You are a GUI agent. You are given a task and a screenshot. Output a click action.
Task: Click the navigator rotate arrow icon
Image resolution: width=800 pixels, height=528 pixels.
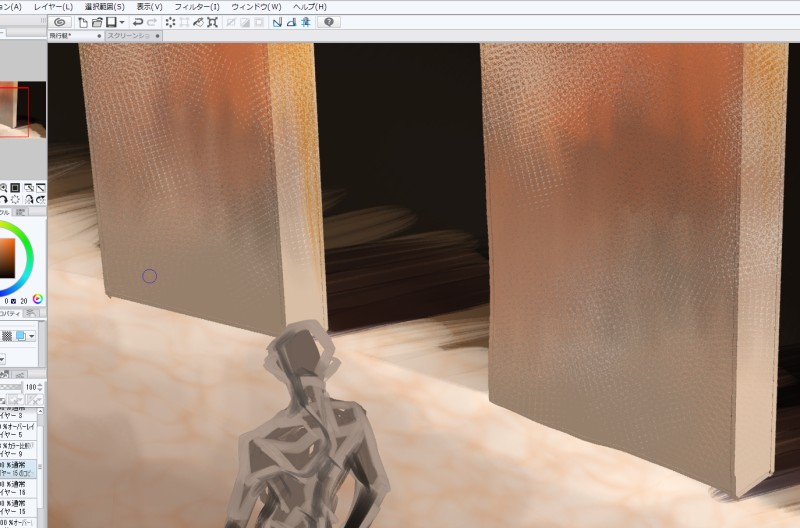3,199
